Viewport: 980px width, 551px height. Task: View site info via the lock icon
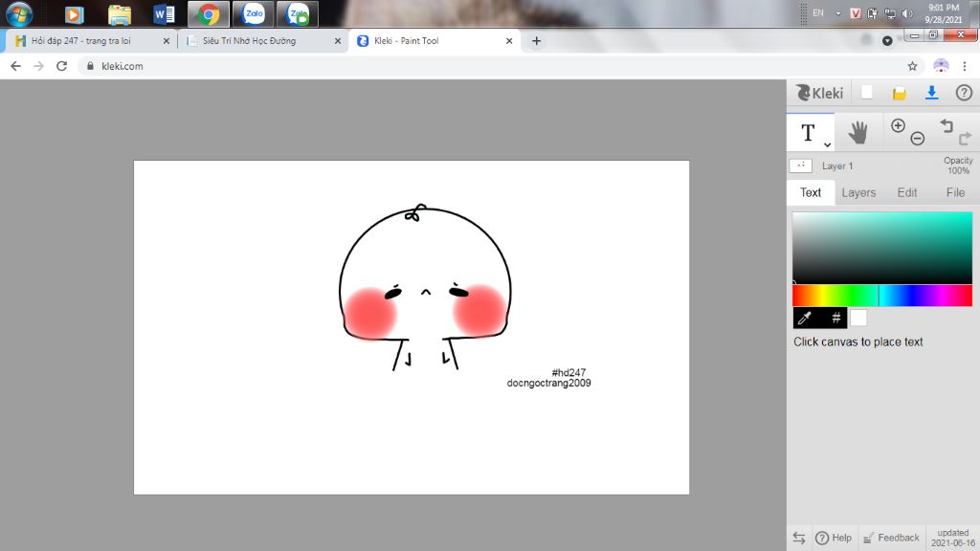click(x=90, y=66)
